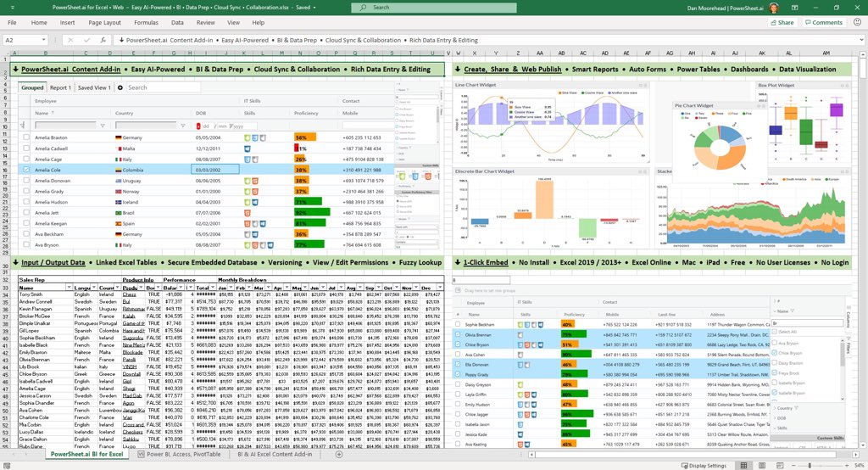868x470 pixels.
Task: Click the horizontal scroll left arrow
Action: [x=531, y=455]
